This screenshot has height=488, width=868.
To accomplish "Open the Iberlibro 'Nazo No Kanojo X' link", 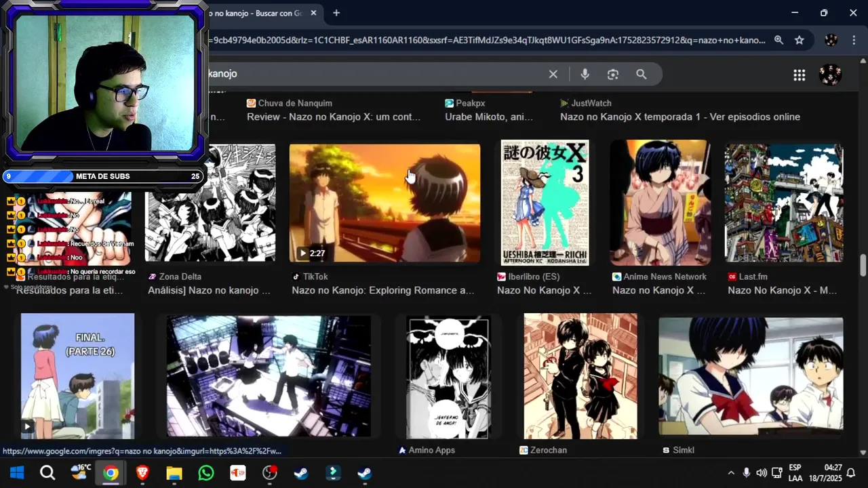I will (545, 290).
